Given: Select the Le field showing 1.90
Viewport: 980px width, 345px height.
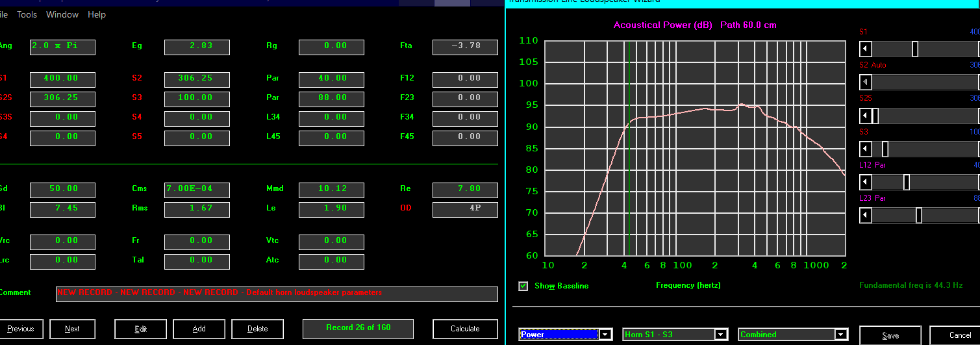Looking at the screenshot, I should (x=331, y=209).
